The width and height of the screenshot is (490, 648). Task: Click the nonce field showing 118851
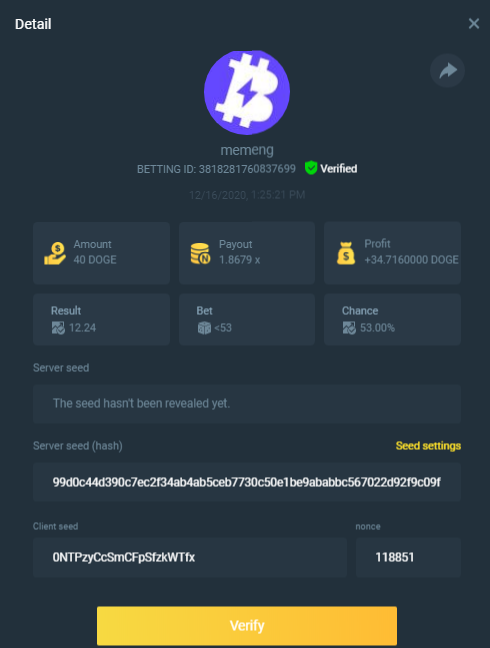click(x=408, y=557)
